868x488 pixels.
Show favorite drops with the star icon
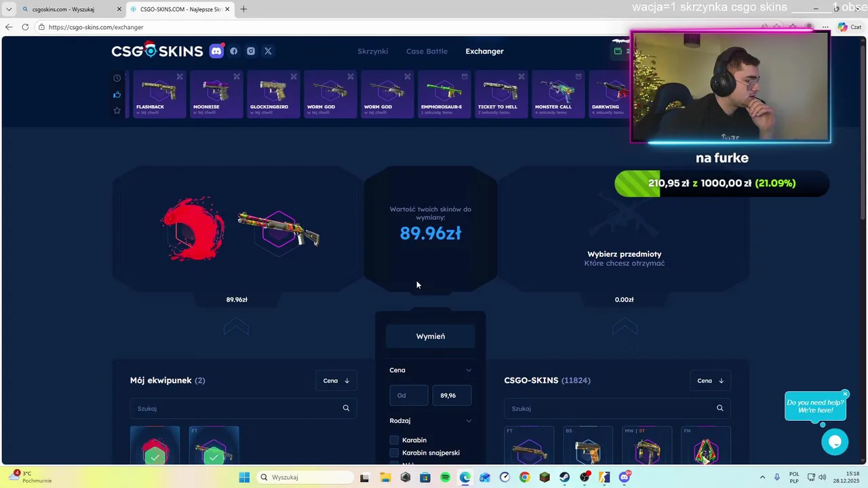coord(117,110)
